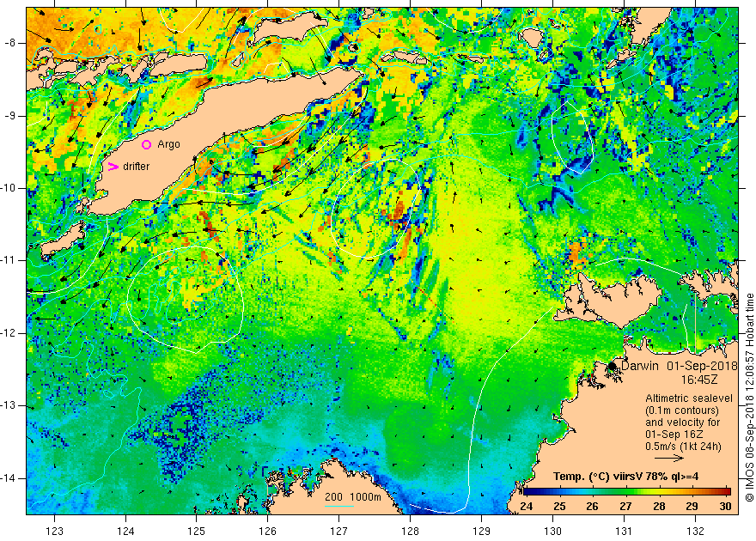Click the magenta drifter arrow marker
Screen dimensions: 756x541
(113, 167)
